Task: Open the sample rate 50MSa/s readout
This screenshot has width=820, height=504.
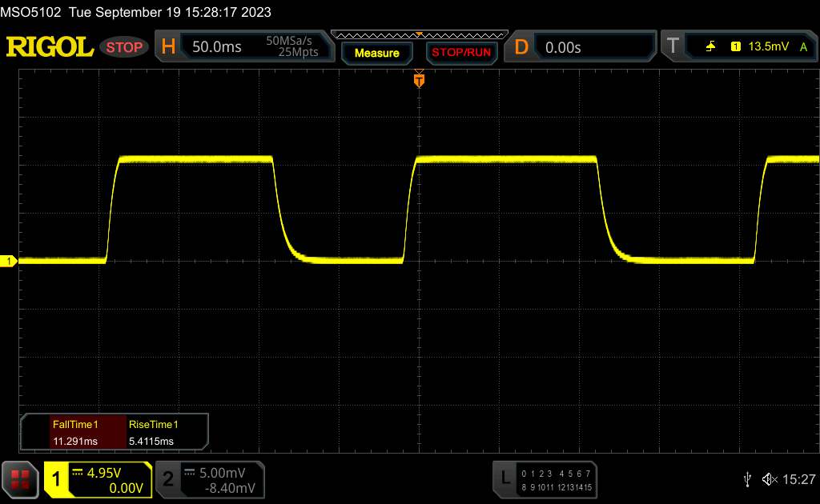Action: (x=288, y=41)
